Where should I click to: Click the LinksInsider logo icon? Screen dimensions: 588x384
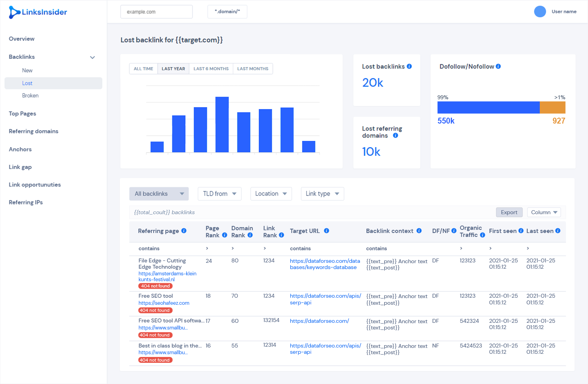[15, 12]
